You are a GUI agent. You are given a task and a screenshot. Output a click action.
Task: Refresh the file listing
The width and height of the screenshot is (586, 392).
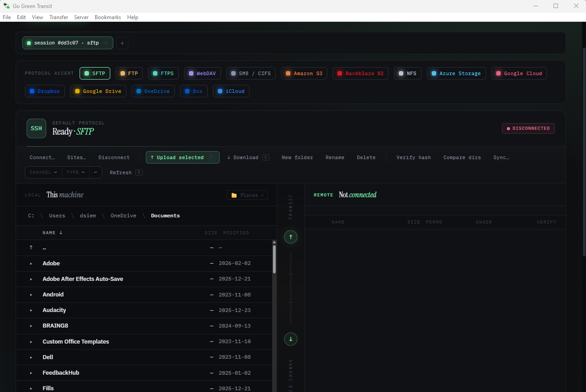point(126,172)
